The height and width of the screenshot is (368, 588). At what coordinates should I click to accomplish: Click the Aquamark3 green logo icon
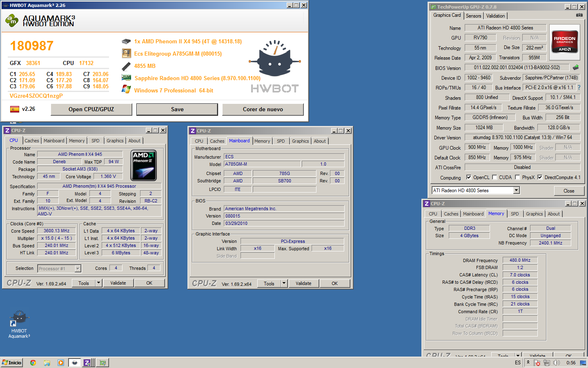(12, 20)
